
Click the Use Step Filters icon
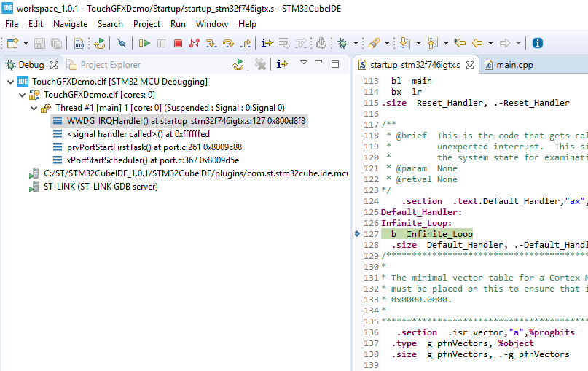click(301, 43)
